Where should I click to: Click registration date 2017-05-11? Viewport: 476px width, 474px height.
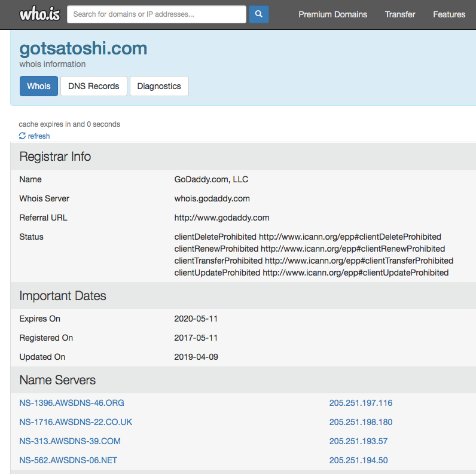196,338
